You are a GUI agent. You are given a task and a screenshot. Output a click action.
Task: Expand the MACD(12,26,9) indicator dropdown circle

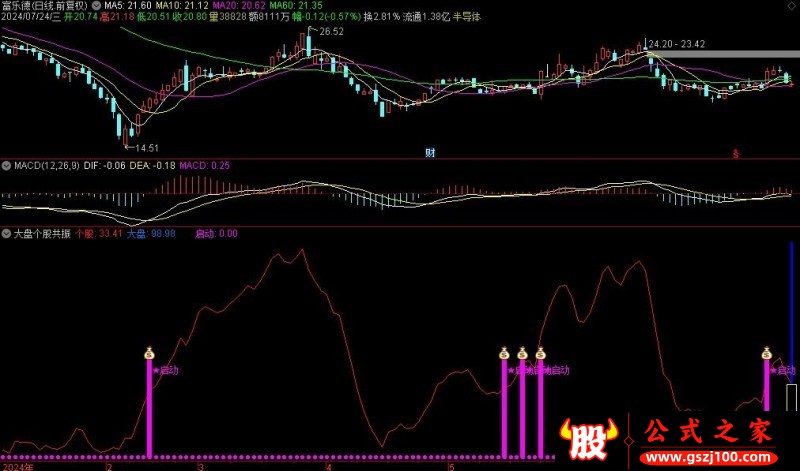pos(7,166)
